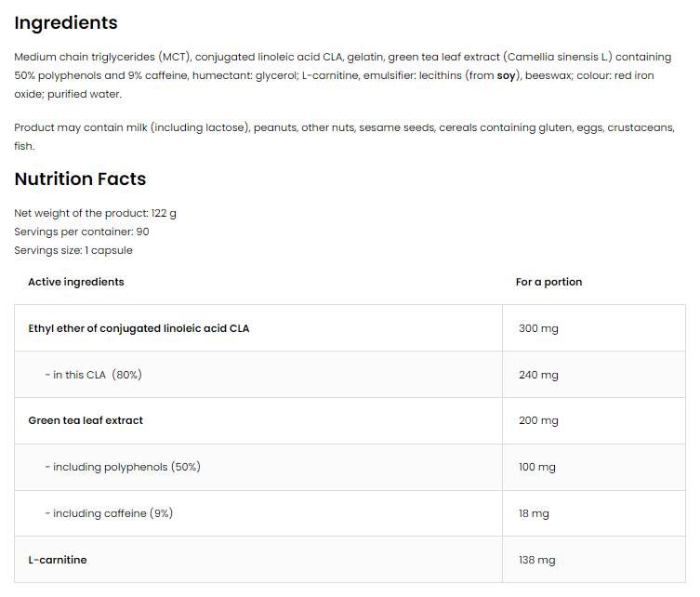Click the Ingredients heading
700x597 pixels.
pos(66,23)
